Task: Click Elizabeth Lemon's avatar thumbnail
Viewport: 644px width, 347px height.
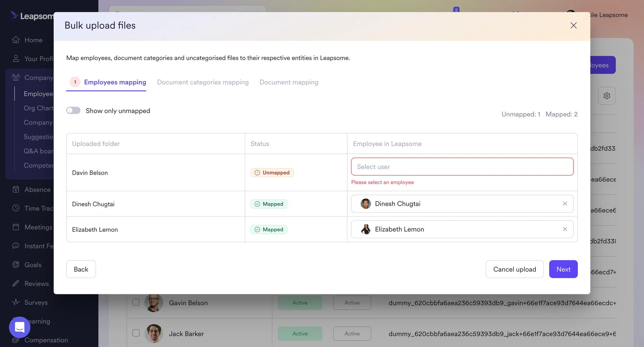Action: pyautogui.click(x=365, y=229)
